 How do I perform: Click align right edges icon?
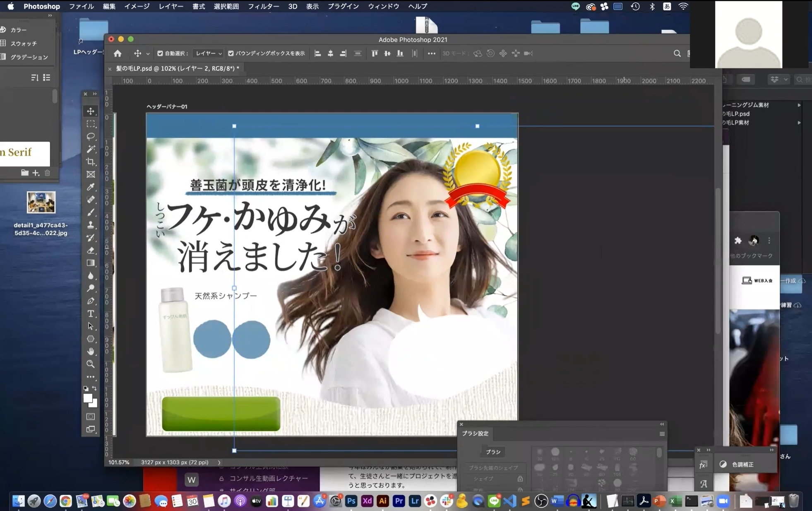click(343, 53)
